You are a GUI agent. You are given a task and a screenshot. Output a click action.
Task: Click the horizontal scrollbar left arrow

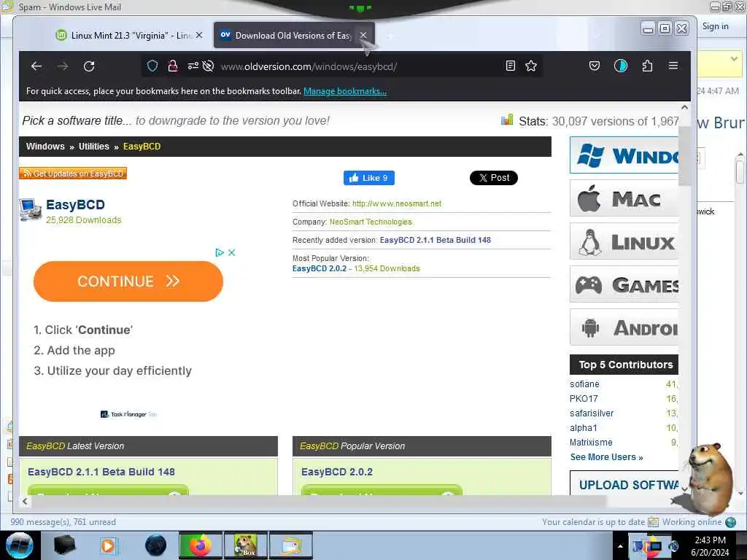[25, 501]
